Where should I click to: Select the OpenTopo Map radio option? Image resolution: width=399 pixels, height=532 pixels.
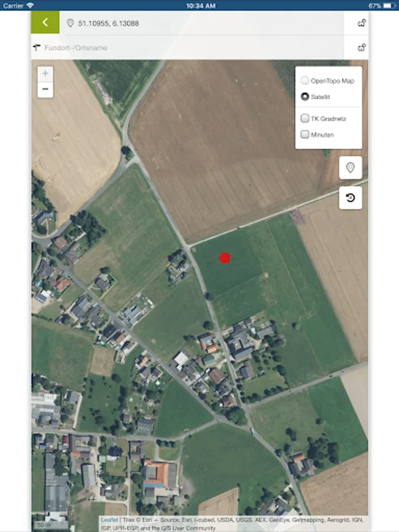tap(304, 80)
